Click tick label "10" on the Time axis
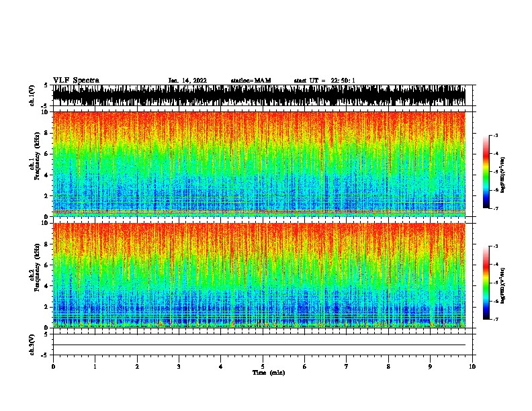This screenshot has width=532, height=411. (x=472, y=367)
